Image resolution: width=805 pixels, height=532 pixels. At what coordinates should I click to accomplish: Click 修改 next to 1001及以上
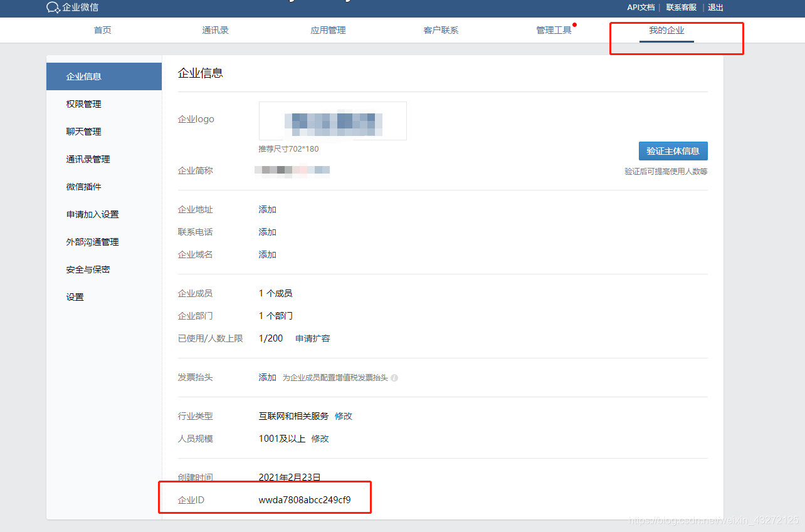pyautogui.click(x=320, y=439)
